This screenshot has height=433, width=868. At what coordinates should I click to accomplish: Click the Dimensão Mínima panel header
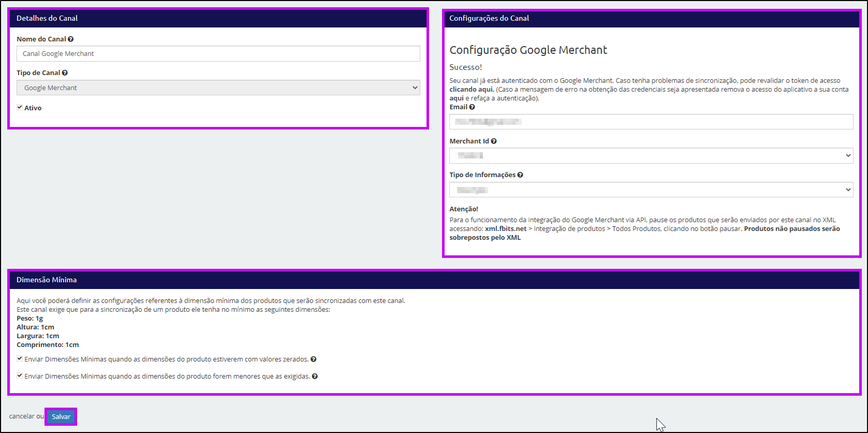(434, 280)
